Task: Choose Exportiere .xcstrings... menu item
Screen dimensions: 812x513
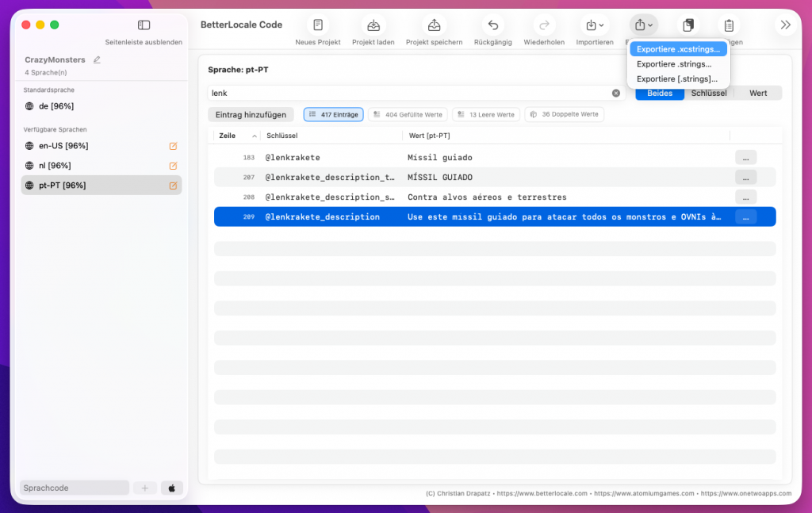Action: click(x=678, y=49)
